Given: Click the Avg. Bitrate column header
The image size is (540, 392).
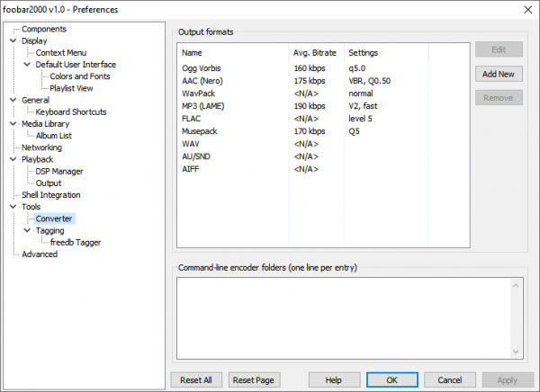Looking at the screenshot, I should (314, 52).
